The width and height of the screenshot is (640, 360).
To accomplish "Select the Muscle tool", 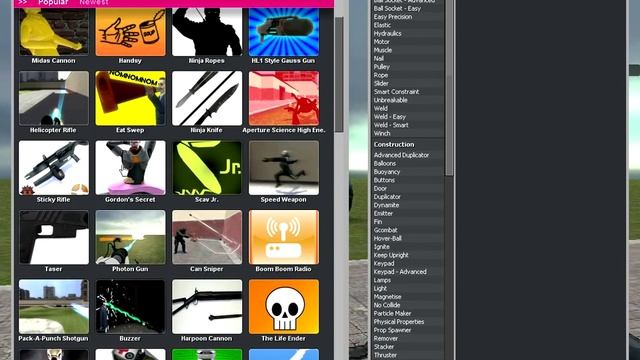I will tap(383, 50).
